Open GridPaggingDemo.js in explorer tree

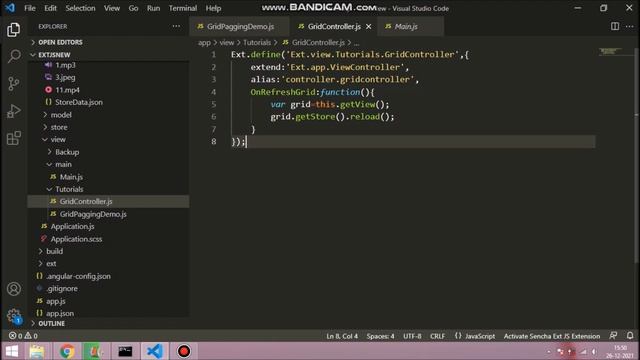(93, 214)
